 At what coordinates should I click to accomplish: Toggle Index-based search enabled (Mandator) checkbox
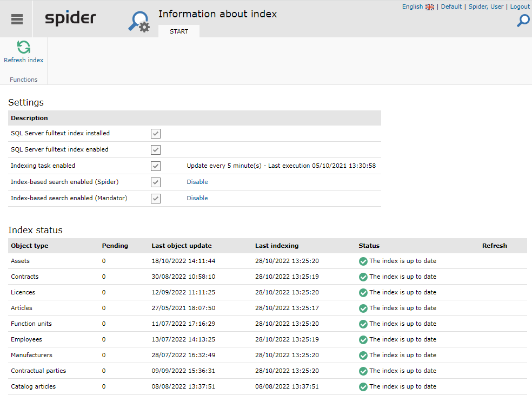pyautogui.click(x=156, y=198)
